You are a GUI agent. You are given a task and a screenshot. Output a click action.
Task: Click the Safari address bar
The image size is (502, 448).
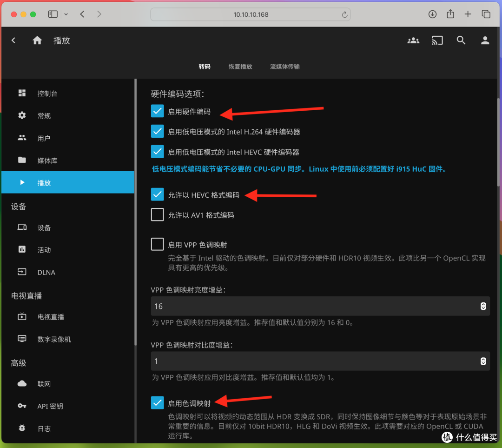click(x=251, y=14)
